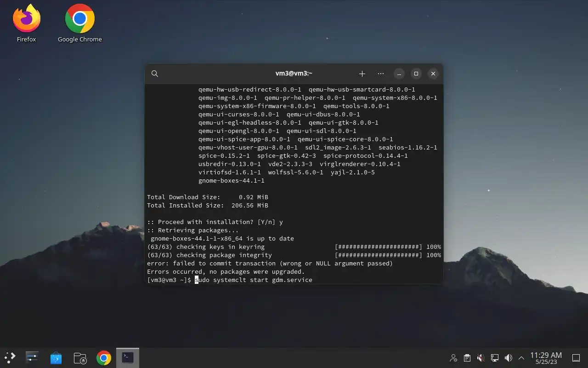This screenshot has height=368, width=588.
Task: Open the terminal three-dots menu
Action: point(381,74)
